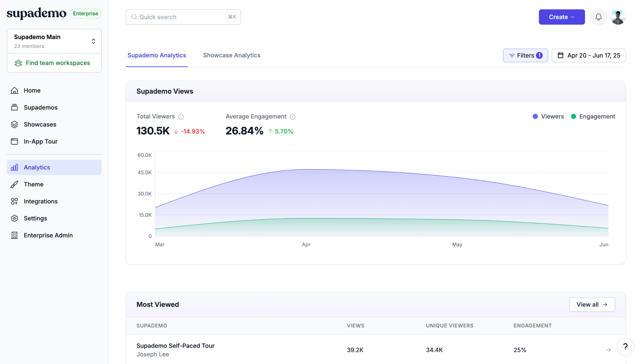Click the Settings gear icon
643x364 pixels.
14,218
